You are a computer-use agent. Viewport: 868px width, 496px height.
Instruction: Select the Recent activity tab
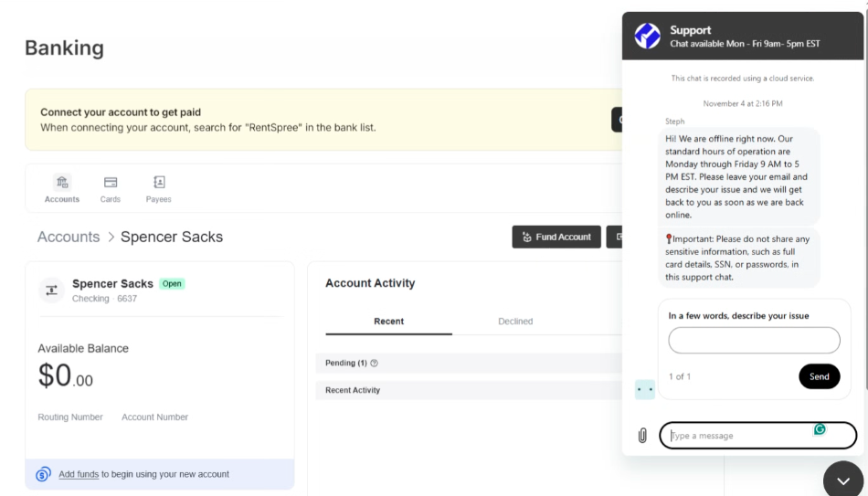[388, 322]
